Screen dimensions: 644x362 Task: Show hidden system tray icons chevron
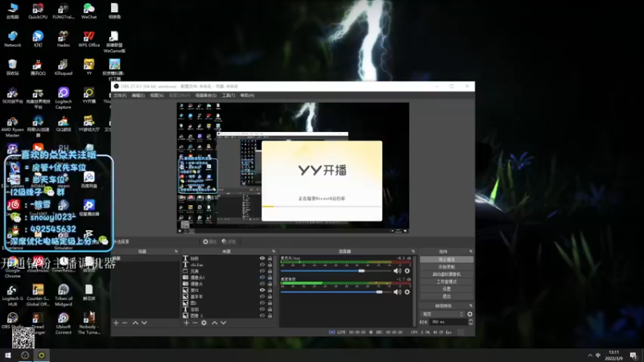(590, 356)
